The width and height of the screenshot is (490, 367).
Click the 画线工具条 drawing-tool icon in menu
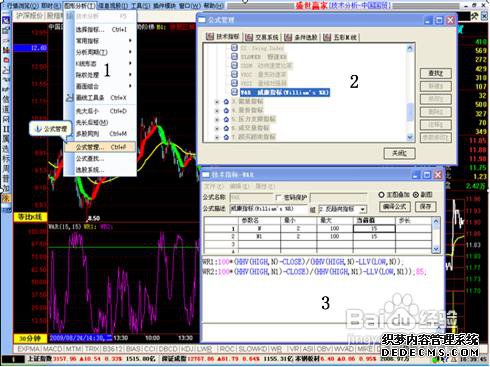point(70,98)
